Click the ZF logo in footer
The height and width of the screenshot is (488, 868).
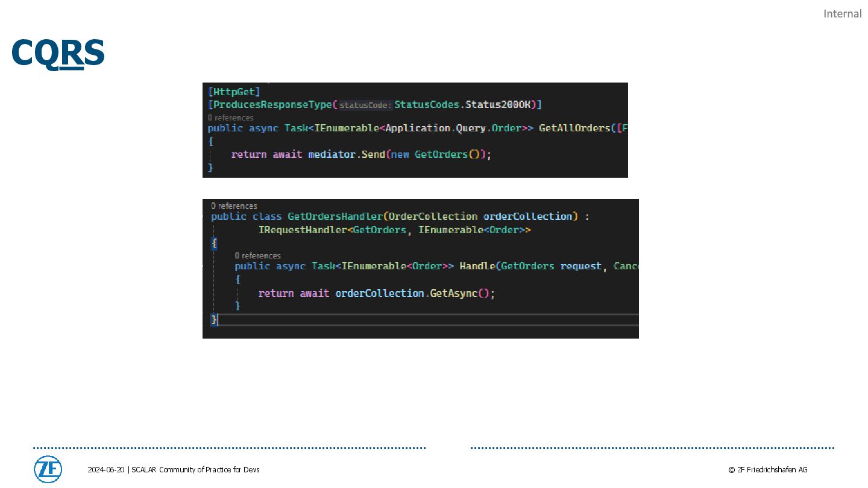click(x=48, y=469)
